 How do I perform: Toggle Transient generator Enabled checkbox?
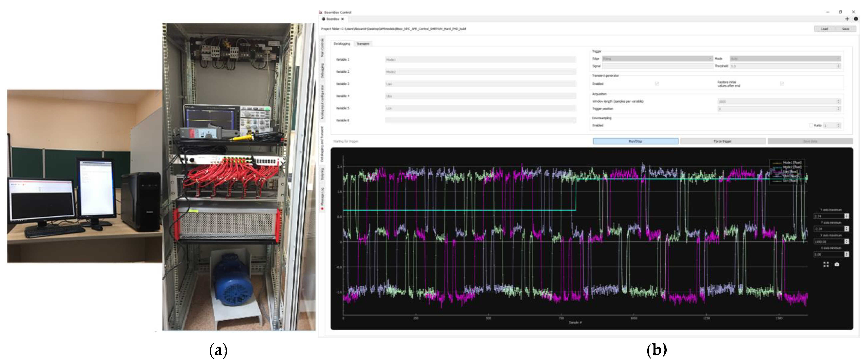(657, 84)
